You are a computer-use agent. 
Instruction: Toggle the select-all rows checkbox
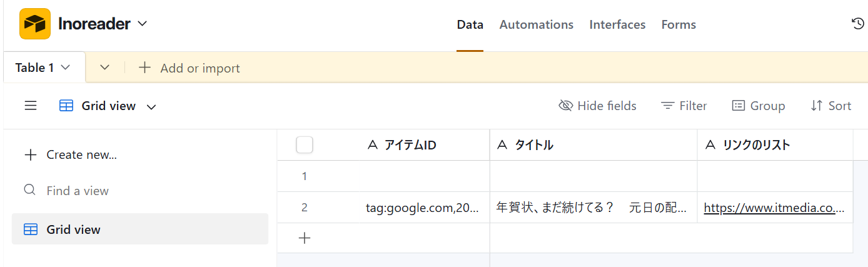tap(305, 145)
